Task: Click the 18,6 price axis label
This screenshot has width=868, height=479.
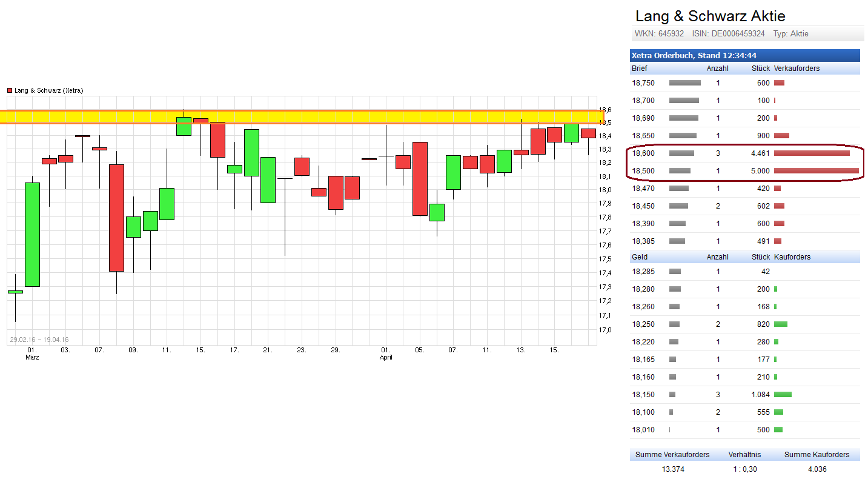Action: point(605,110)
